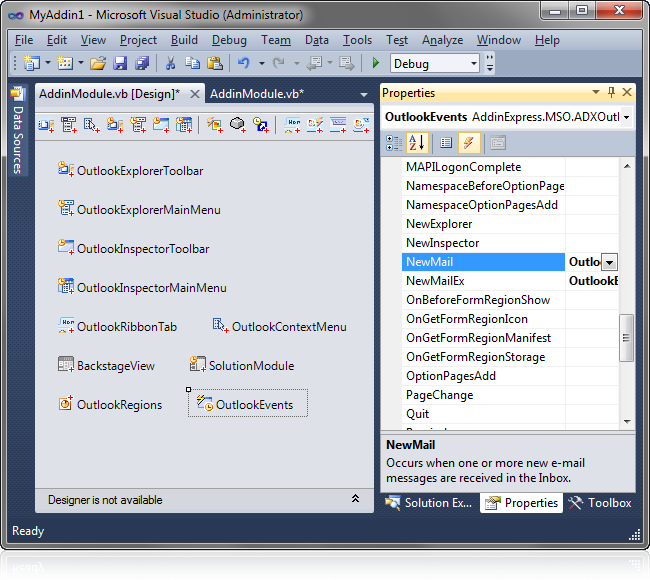This screenshot has height=580, width=650.
Task: Open the Data Sources side panel
Action: click(18, 131)
